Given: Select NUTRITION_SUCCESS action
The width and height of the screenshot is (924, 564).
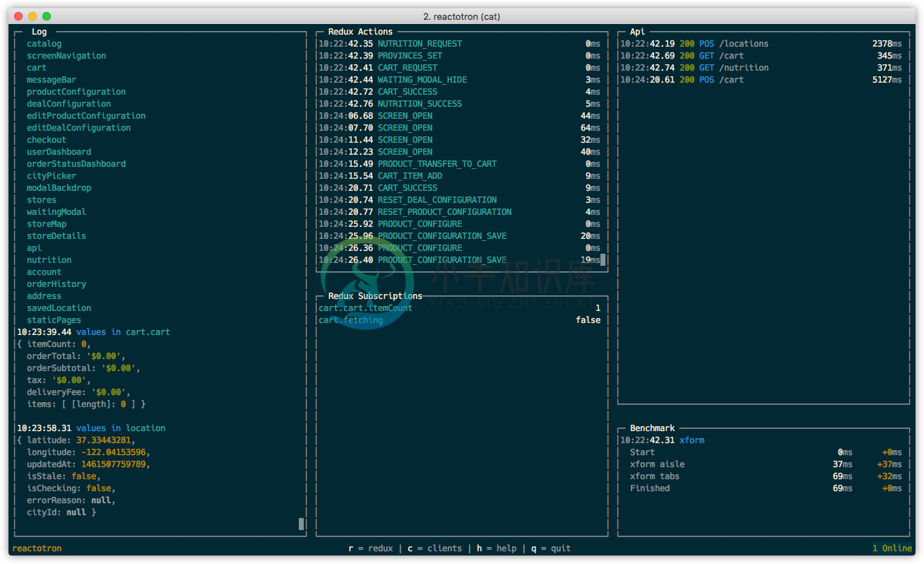Looking at the screenshot, I should 459,104.
